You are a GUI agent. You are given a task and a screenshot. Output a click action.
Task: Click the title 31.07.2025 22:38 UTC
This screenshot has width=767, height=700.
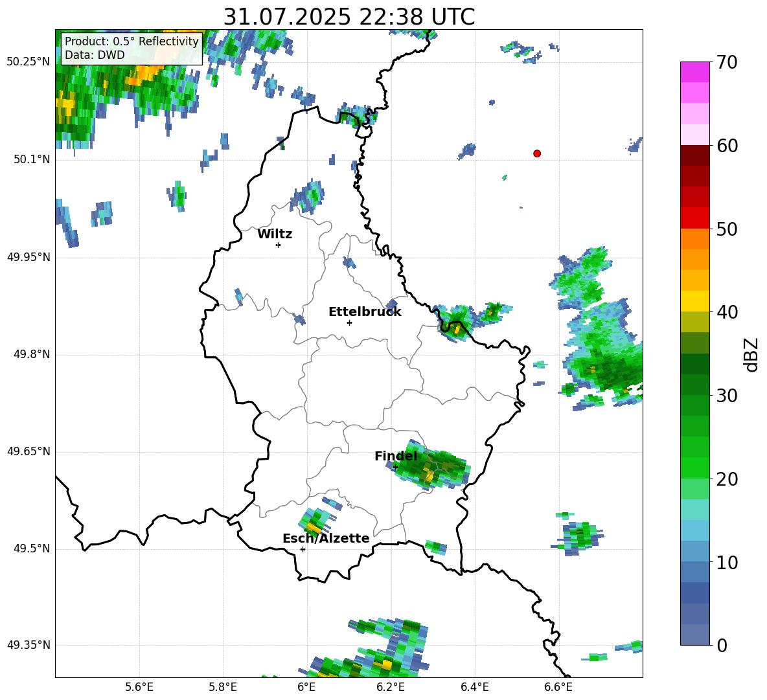pos(349,17)
